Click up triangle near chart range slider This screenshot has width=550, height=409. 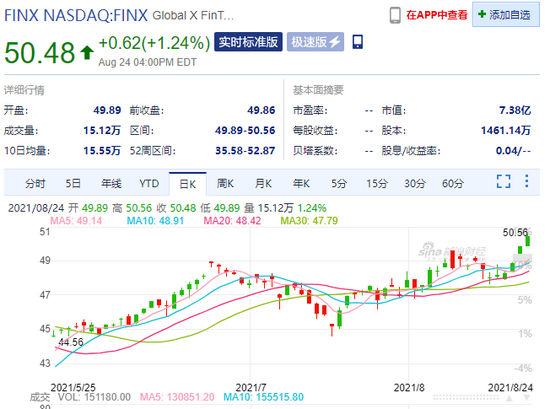(x=510, y=398)
